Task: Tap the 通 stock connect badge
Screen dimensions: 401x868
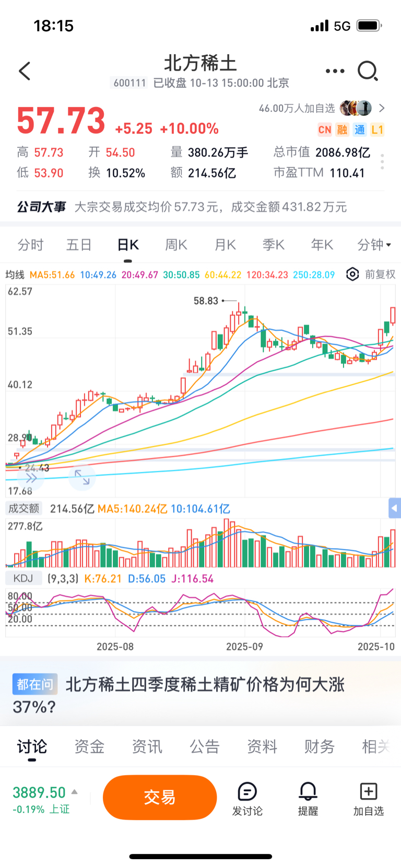Action: pyautogui.click(x=360, y=130)
